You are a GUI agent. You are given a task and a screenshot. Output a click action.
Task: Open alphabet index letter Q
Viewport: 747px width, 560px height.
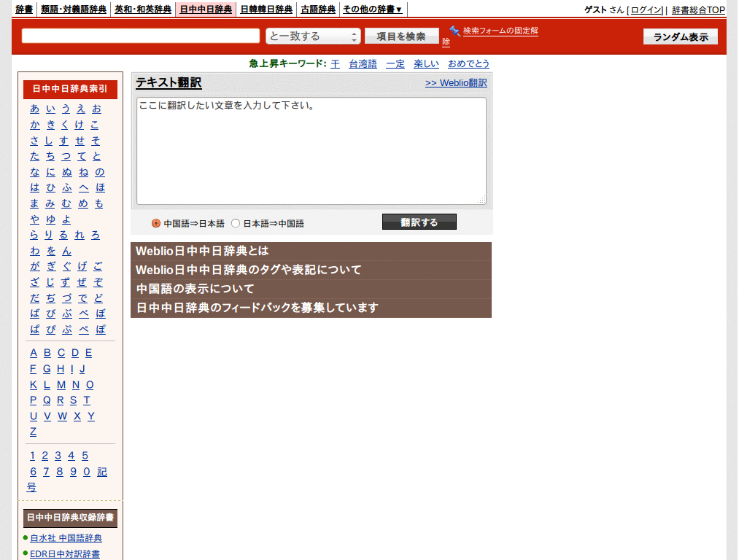pos(47,400)
